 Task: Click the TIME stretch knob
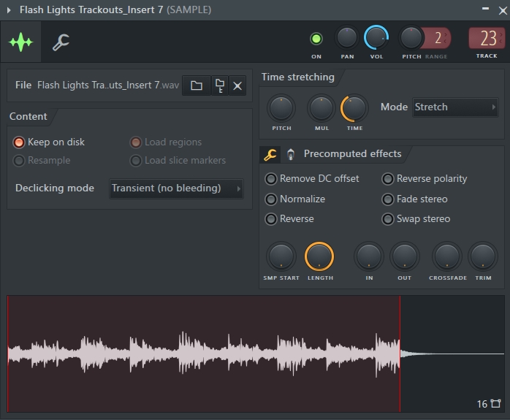point(354,108)
